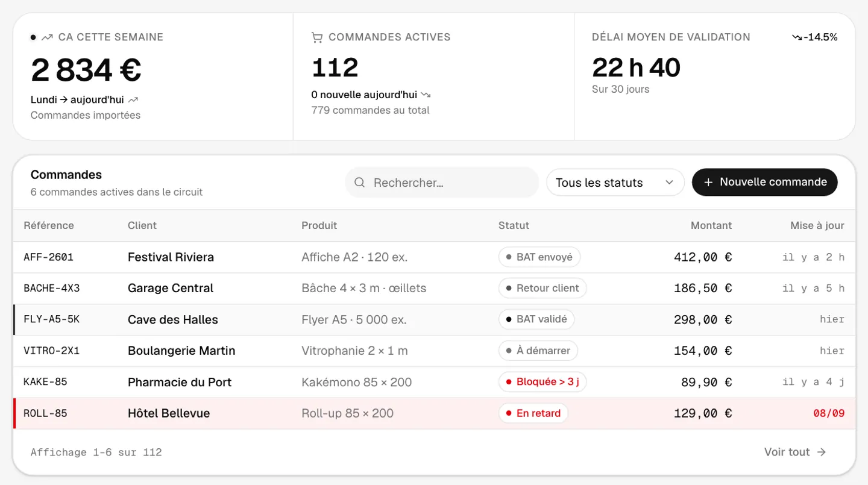Select the red "En retard" status badge

pos(533,413)
